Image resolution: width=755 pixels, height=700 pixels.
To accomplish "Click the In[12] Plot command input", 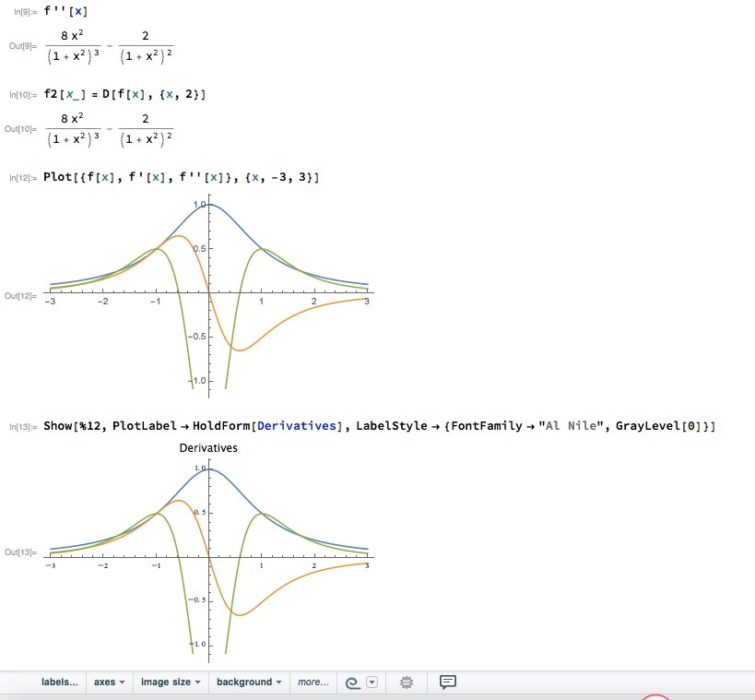I will tap(181, 177).
